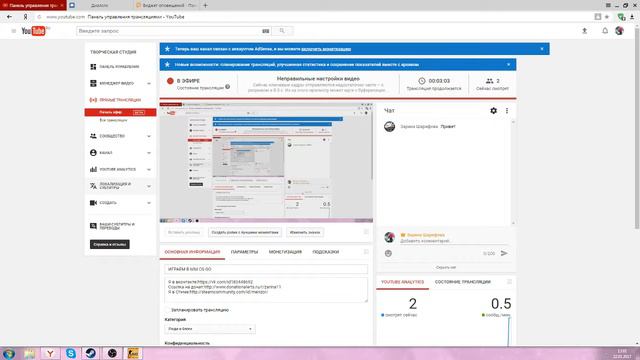
Task: Click 'Скрыть чат' link
Action: pyautogui.click(x=446, y=267)
